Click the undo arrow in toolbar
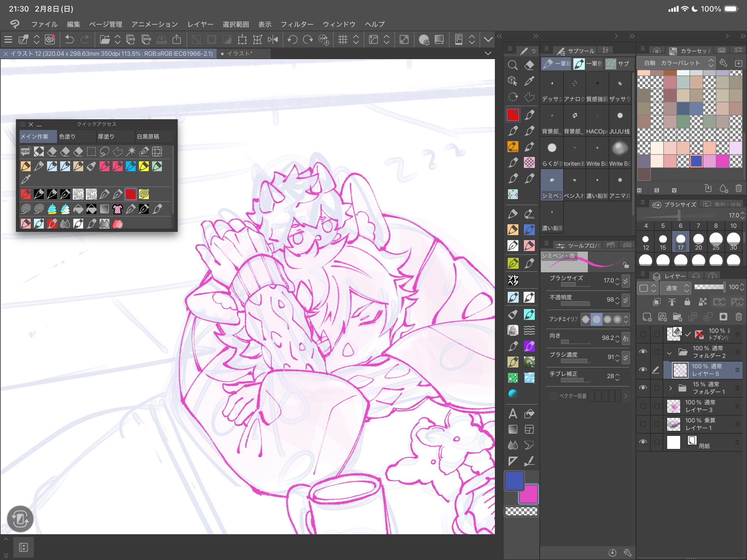 [x=69, y=40]
